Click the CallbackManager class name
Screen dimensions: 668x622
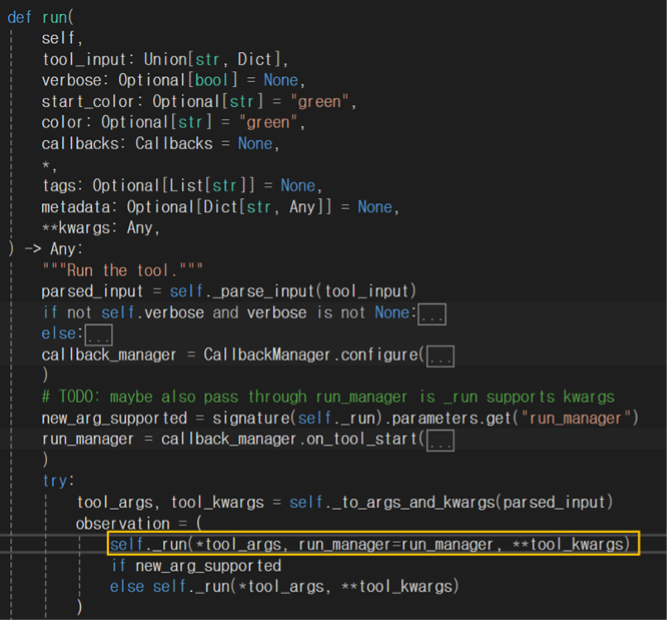[x=262, y=355]
